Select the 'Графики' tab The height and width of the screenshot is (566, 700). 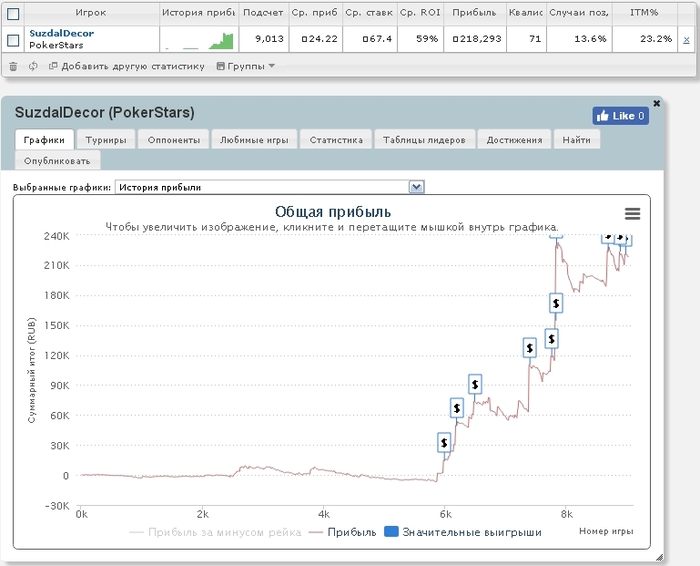(44, 140)
